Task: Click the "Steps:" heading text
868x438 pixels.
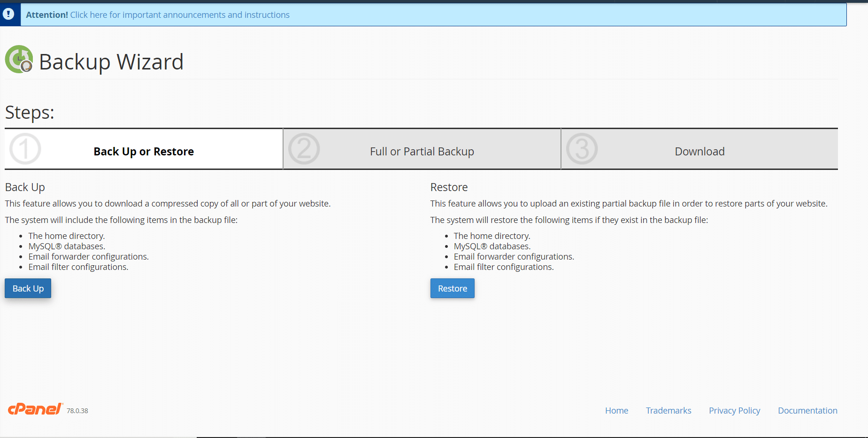Action: pyautogui.click(x=30, y=113)
